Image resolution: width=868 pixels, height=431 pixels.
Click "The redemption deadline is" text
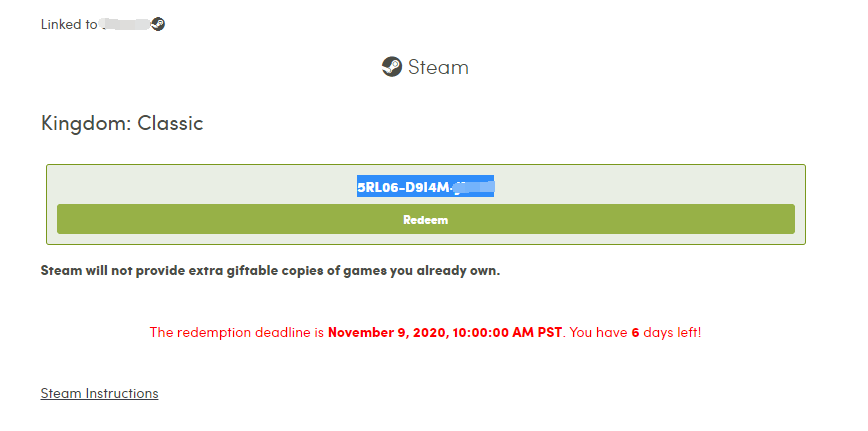pyautogui.click(x=237, y=332)
